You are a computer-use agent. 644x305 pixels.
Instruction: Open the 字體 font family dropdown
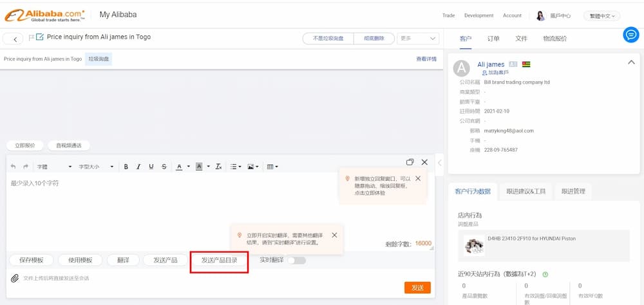click(54, 167)
